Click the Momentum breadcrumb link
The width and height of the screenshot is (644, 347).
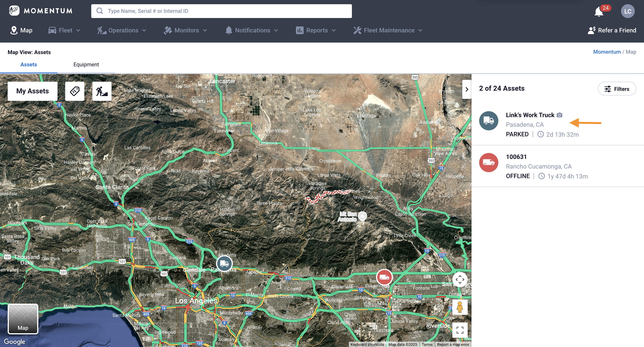click(x=607, y=52)
